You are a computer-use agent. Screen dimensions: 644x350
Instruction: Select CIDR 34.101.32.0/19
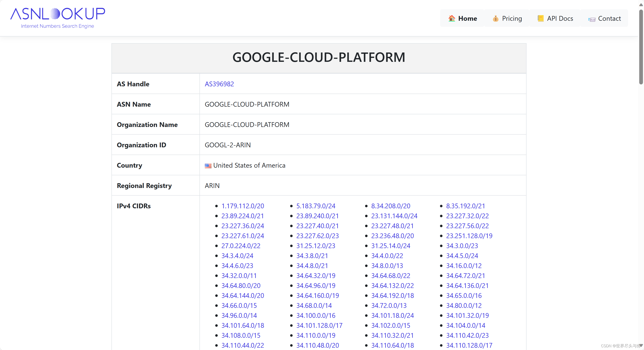click(x=467, y=316)
